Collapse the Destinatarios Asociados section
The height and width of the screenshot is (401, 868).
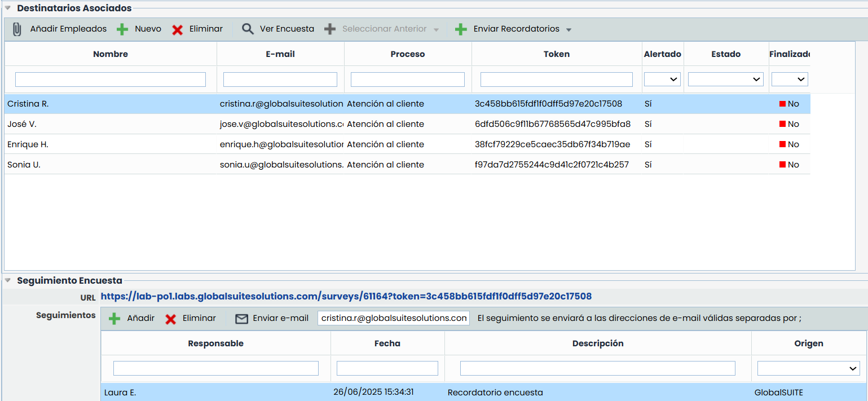pyautogui.click(x=8, y=8)
